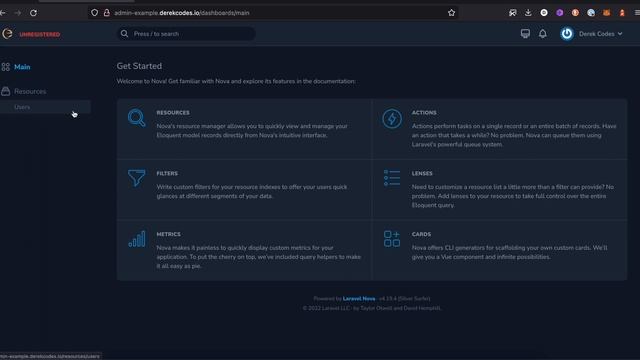The height and width of the screenshot is (360, 640).
Task: Open the browser downloads arrow icon
Action: point(528,13)
